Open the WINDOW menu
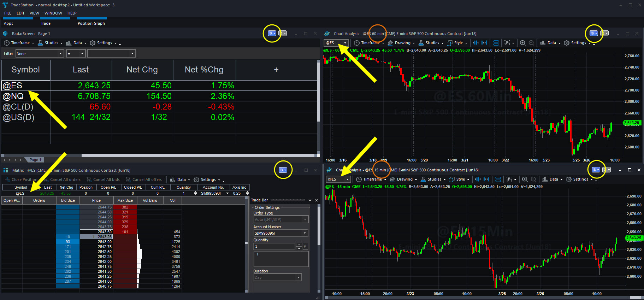 [x=53, y=13]
